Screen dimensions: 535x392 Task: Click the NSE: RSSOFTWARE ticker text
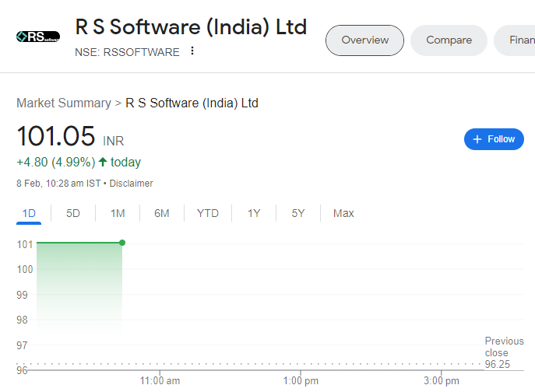coord(127,52)
